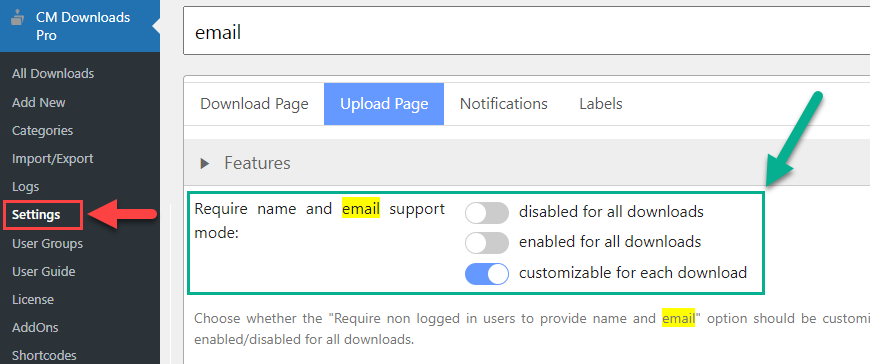Expand the Features section triangle
The image size is (870, 364).
click(205, 163)
